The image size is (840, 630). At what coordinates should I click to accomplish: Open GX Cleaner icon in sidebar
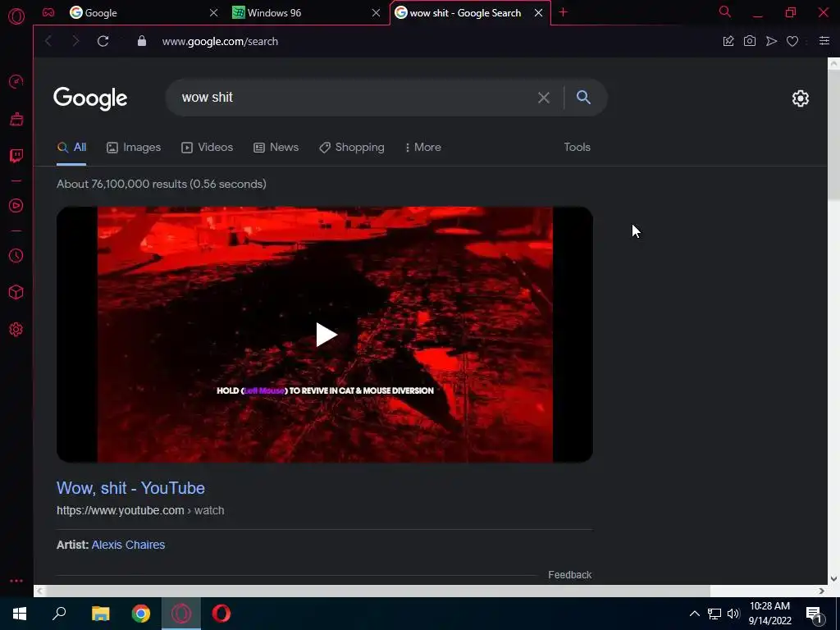click(x=16, y=119)
